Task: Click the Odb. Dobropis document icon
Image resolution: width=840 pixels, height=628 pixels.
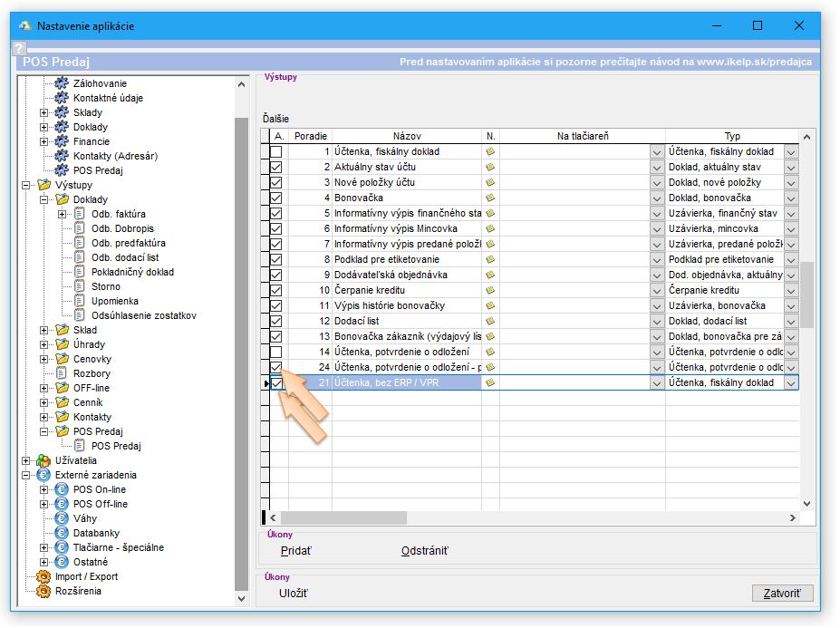Action: tap(79, 228)
